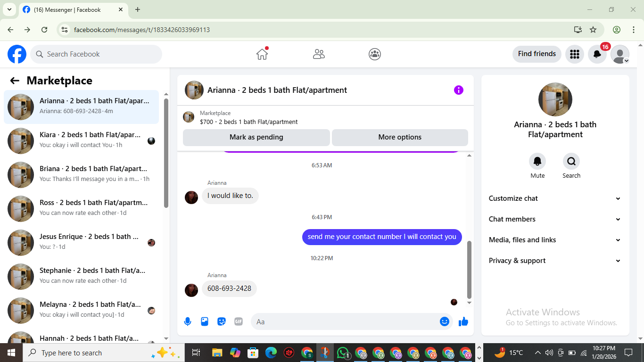Click the microphone voice clip icon

[x=188, y=321]
